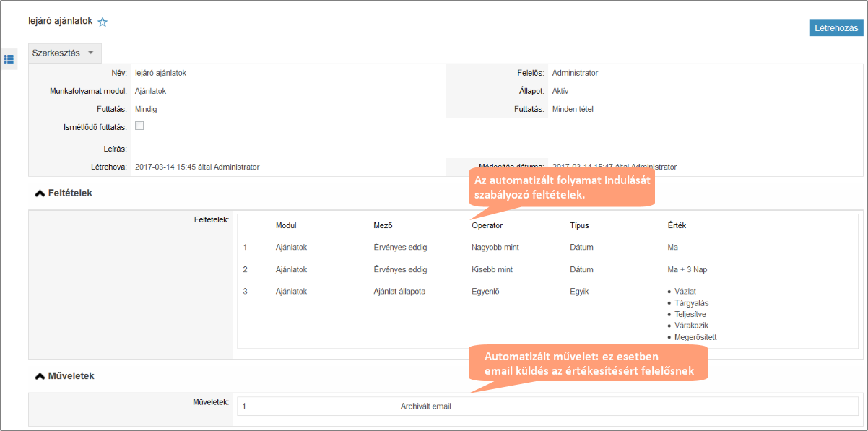868x431 pixels.
Task: Click Administrator in the Felelős field
Action: [575, 73]
